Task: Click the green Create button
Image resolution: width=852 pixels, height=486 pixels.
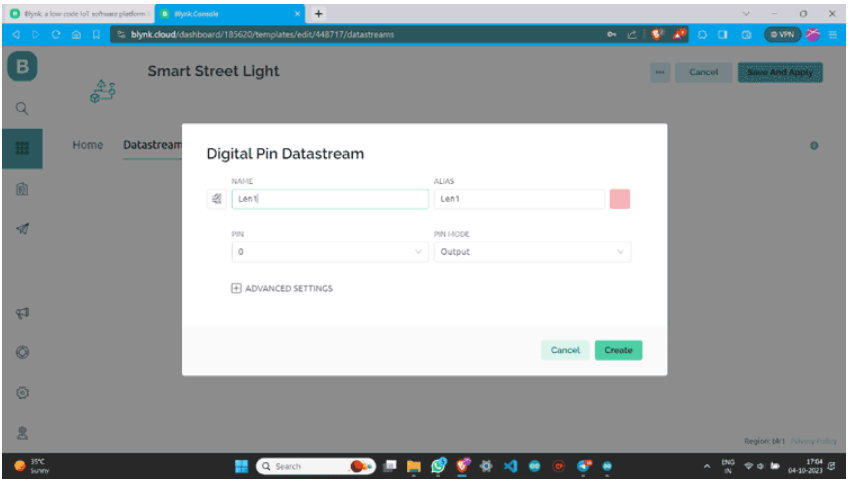Action: pos(618,350)
